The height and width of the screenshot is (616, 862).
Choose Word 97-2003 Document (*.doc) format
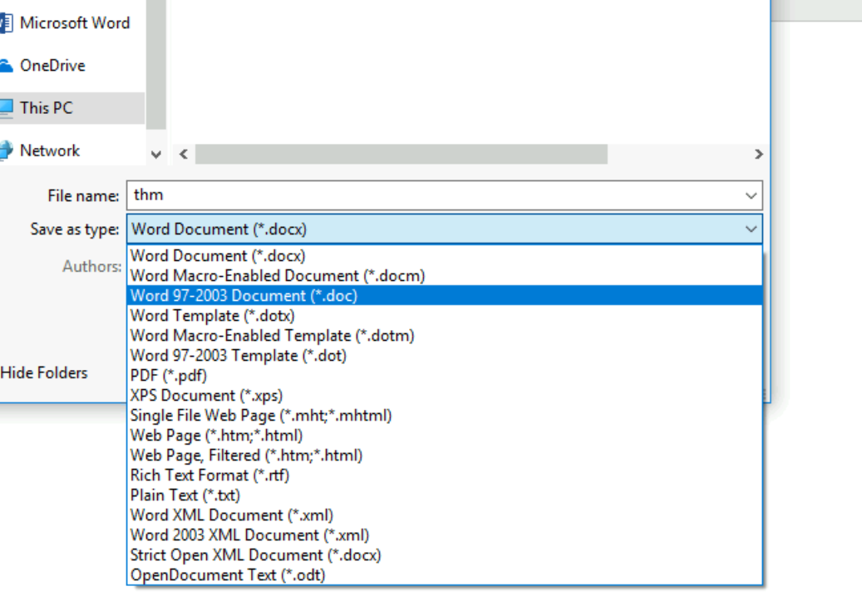[244, 296]
